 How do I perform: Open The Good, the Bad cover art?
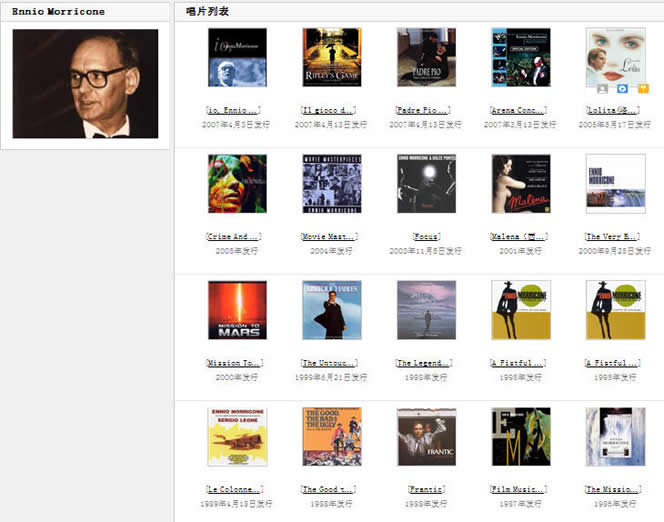332,436
